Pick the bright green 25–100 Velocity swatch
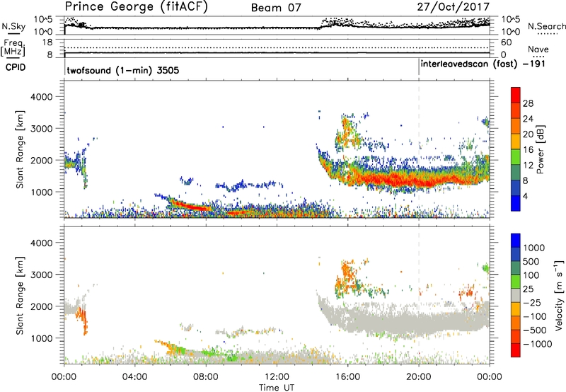 [516, 282]
